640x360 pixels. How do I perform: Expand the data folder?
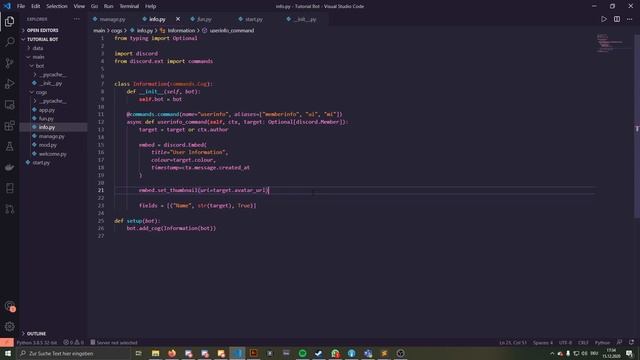pyautogui.click(x=38, y=48)
